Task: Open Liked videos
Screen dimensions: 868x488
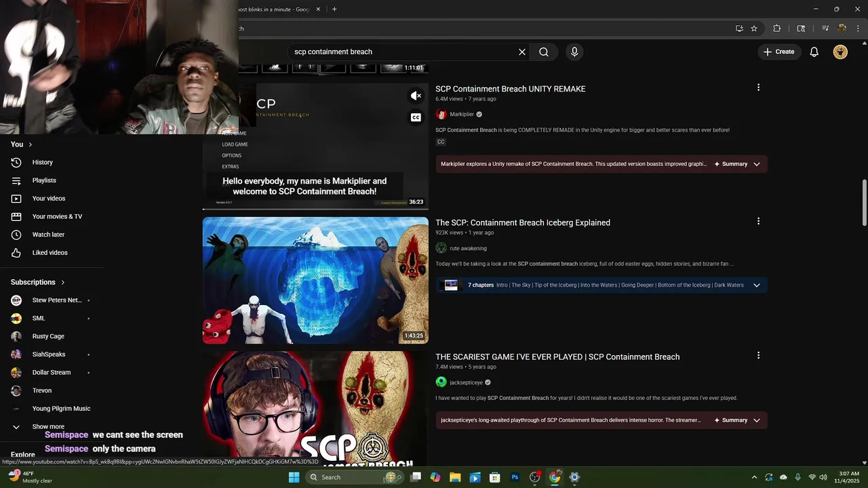Action: pyautogui.click(x=50, y=253)
